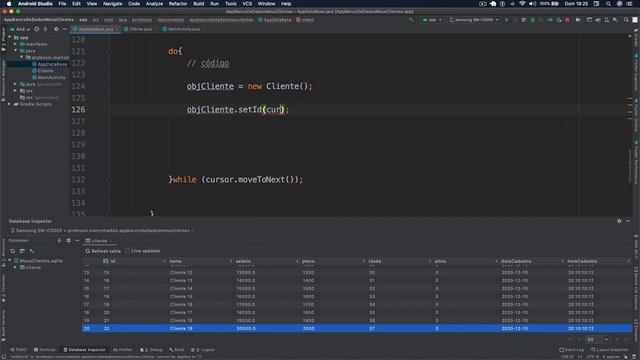Click the red Stop button in toolbar

click(x=567, y=20)
